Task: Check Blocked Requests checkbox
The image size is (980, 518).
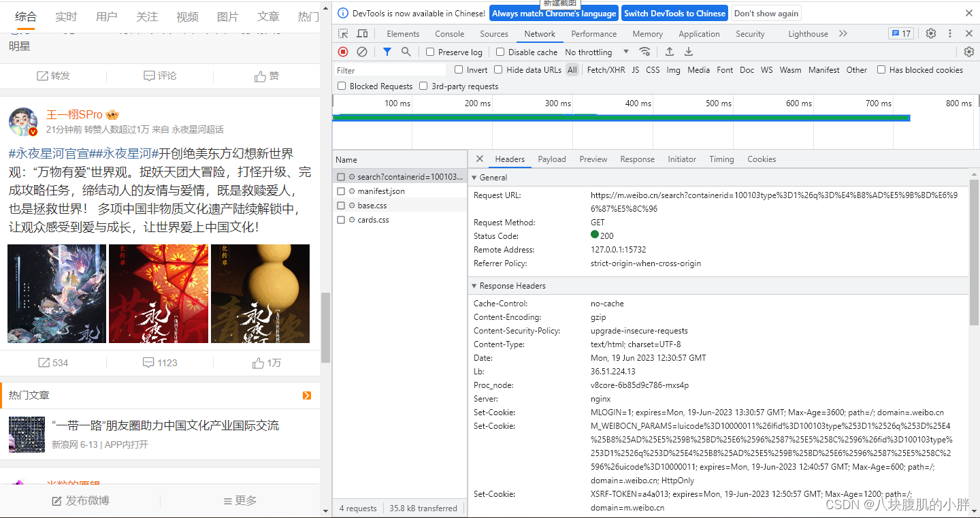Action: coord(342,86)
